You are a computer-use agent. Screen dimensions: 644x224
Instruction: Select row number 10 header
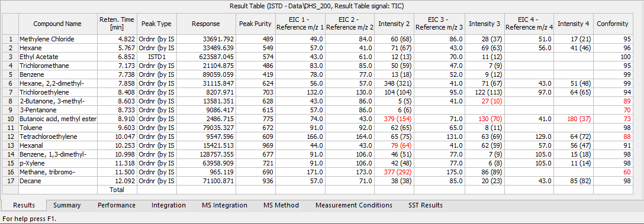11,119
